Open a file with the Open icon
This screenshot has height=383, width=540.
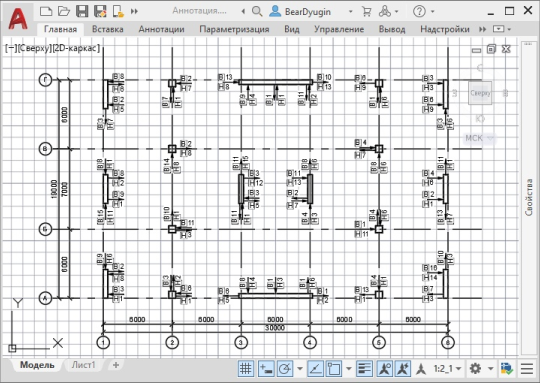point(64,11)
